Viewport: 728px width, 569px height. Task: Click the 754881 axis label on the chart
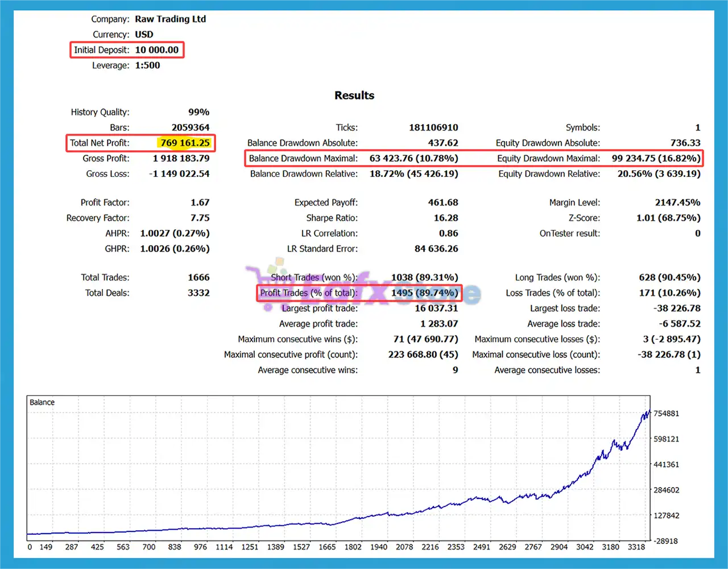(x=666, y=414)
